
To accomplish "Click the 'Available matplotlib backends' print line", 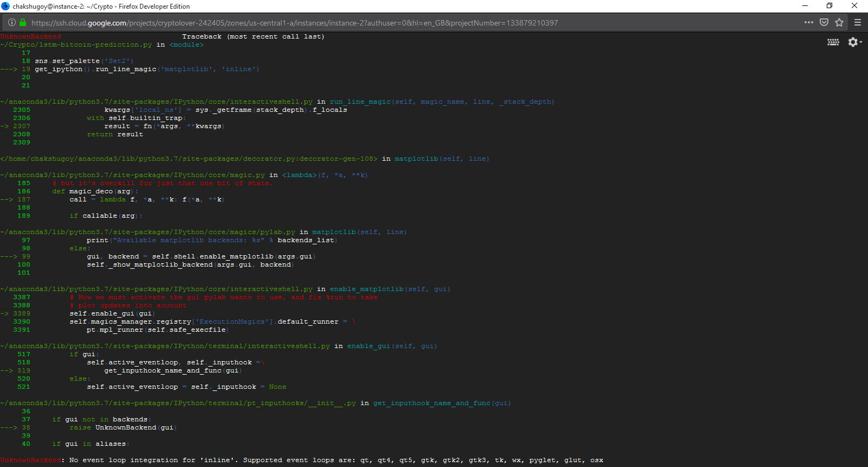I will (x=212, y=240).
